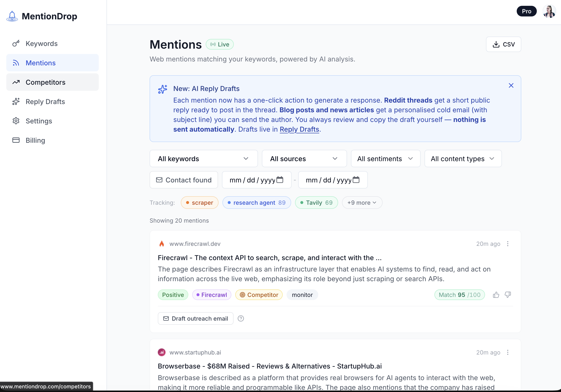Expand the +9 more tracking keywords

tap(362, 203)
